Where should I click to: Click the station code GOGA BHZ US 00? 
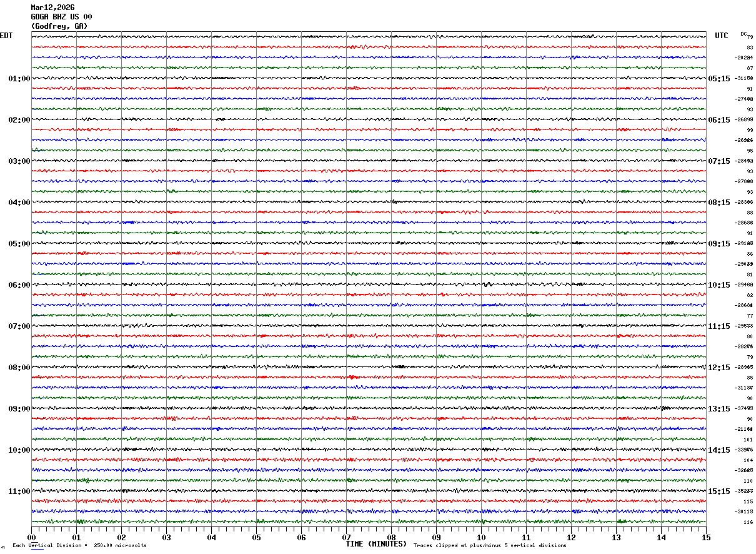click(61, 17)
